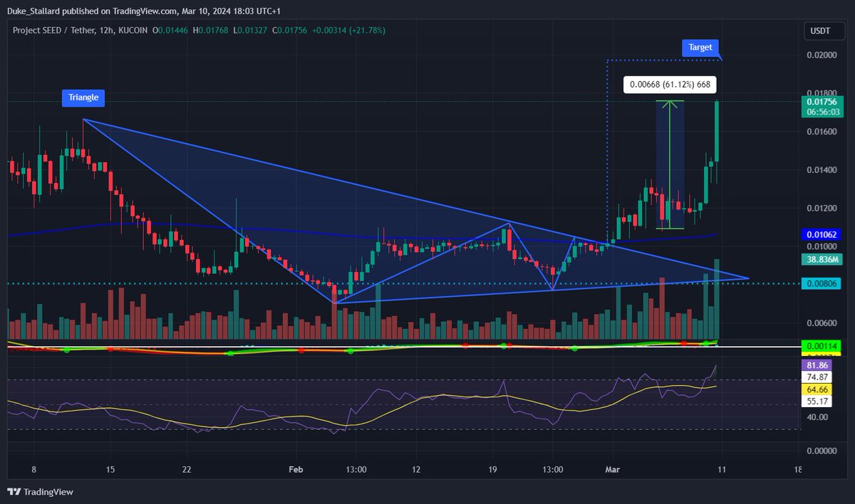Click the Mar label on the time axis

pos(613,470)
